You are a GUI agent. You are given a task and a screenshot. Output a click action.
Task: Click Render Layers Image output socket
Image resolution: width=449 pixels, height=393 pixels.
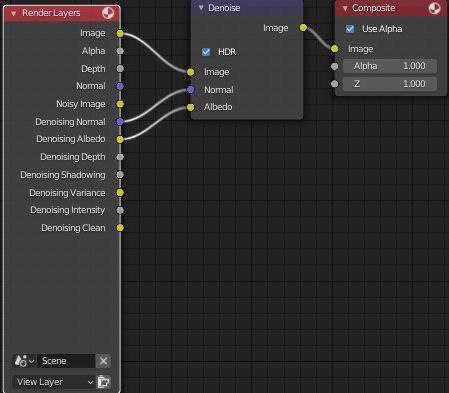120,33
